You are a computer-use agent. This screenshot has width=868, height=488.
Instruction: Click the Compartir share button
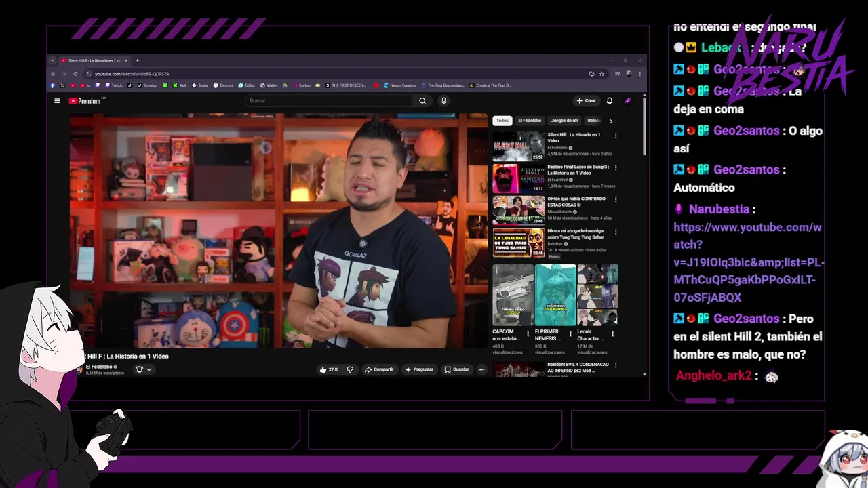tap(379, 369)
